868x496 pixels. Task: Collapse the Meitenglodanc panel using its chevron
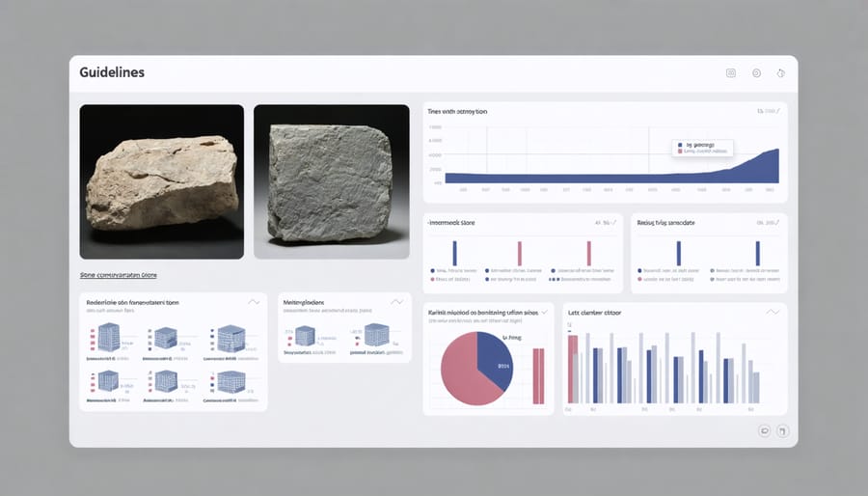[398, 302]
